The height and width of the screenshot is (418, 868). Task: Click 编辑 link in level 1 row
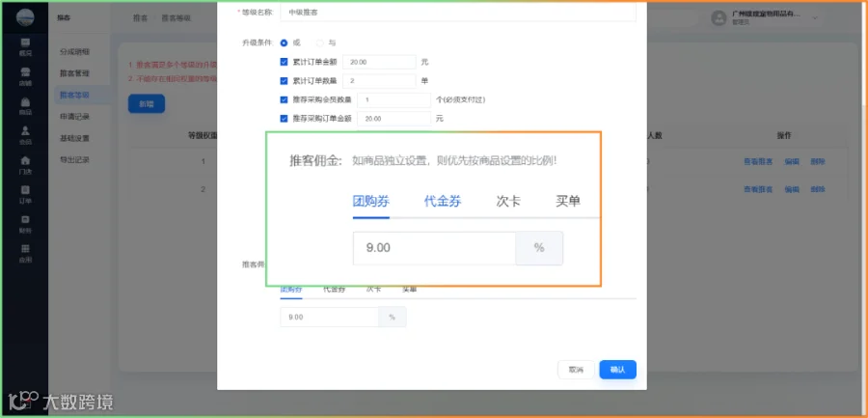[x=792, y=162]
